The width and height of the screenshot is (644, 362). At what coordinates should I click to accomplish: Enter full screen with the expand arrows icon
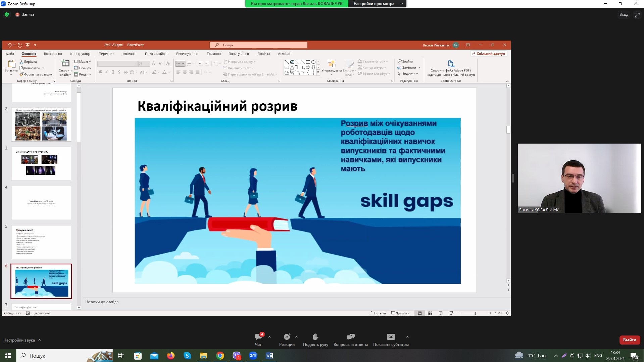[x=637, y=15]
